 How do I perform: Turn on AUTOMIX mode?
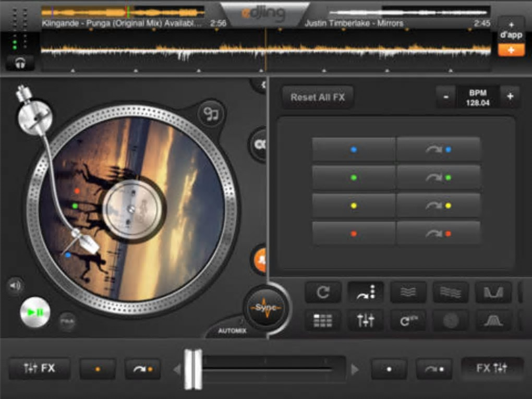click(x=232, y=331)
